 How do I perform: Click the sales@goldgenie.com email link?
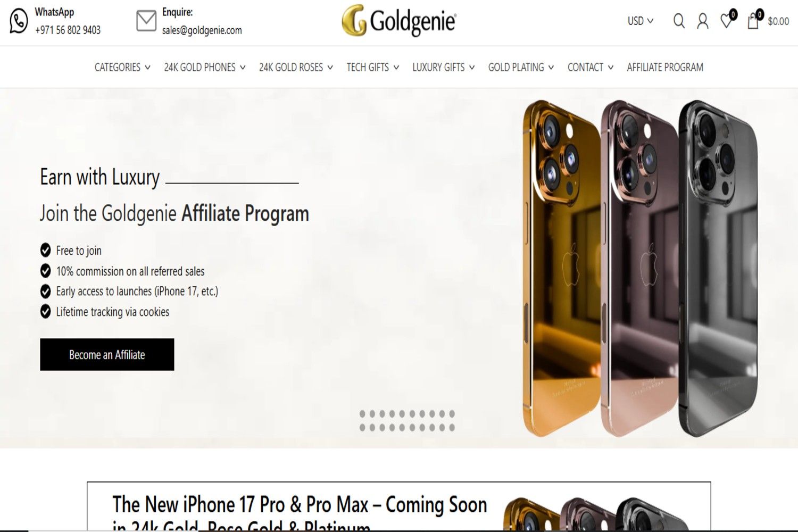coord(202,30)
